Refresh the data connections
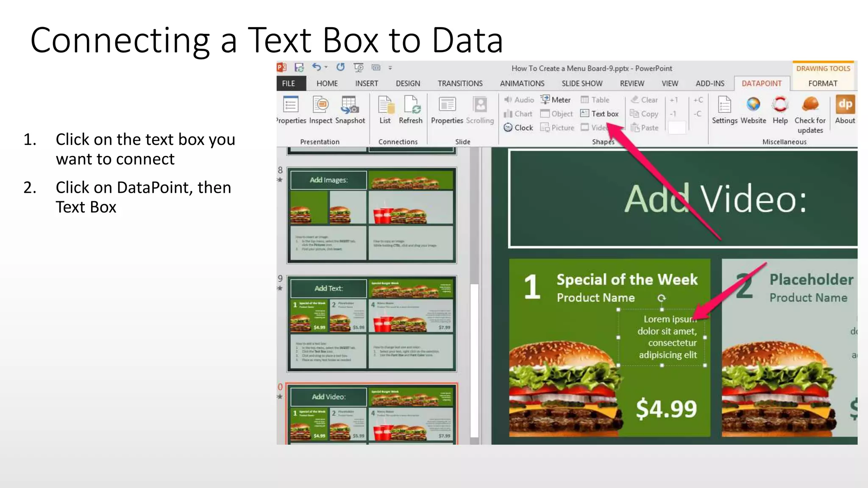The width and height of the screenshot is (868, 488). [411, 110]
